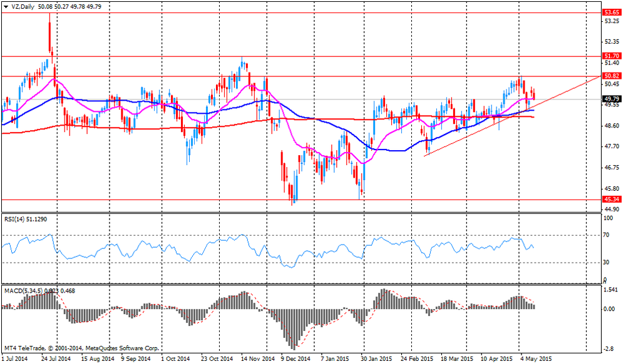The height and width of the screenshot is (364, 626).
Task: Open the chart menu arrow beside VZ,Daily
Action: [x=6, y=7]
